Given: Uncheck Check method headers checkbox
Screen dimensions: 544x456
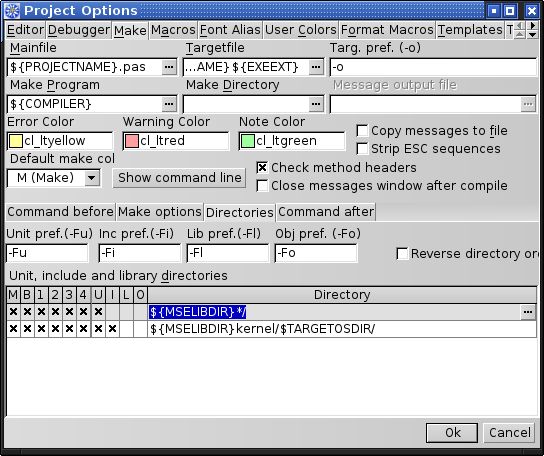Looking at the screenshot, I should (262, 168).
